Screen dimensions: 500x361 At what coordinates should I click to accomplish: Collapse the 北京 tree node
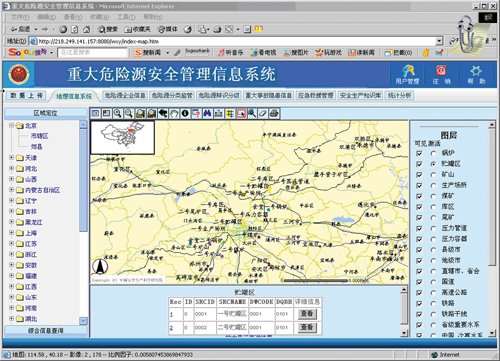11,125
